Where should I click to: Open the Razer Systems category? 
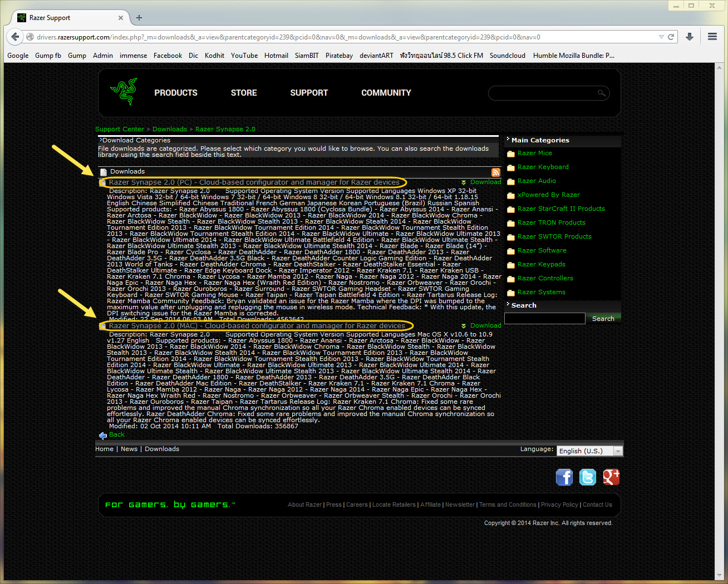pyautogui.click(x=542, y=292)
